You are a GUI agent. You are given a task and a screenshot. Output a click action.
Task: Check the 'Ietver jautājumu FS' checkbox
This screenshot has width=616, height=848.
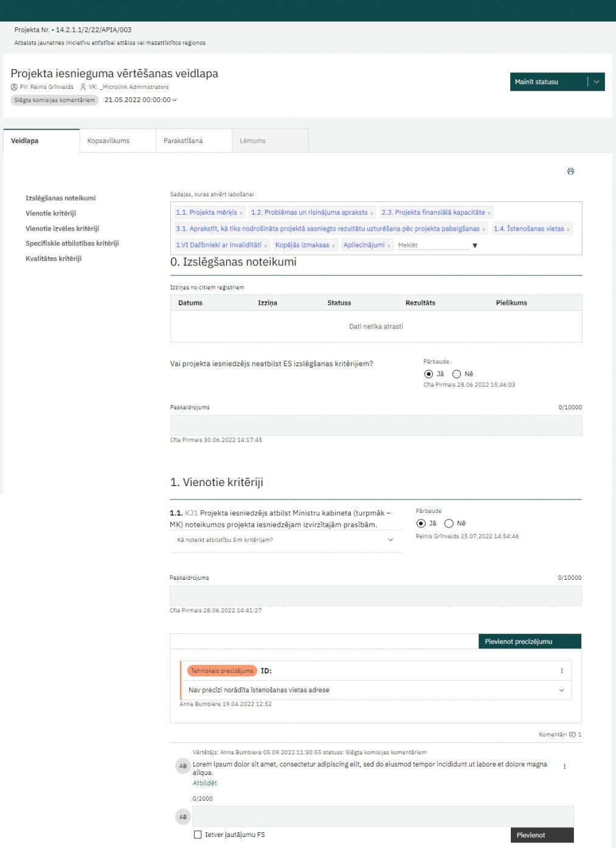[198, 835]
